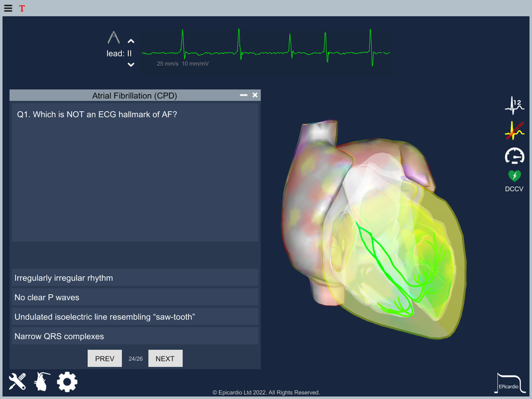This screenshot has width=532, height=399.
Task: Minimize the Atrial Fibrillation panel
Action: pyautogui.click(x=244, y=95)
